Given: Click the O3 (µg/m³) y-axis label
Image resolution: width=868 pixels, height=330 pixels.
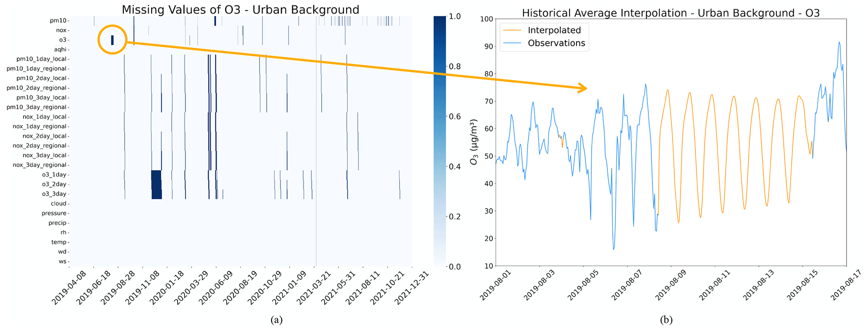Looking at the screenshot, I should [474, 142].
